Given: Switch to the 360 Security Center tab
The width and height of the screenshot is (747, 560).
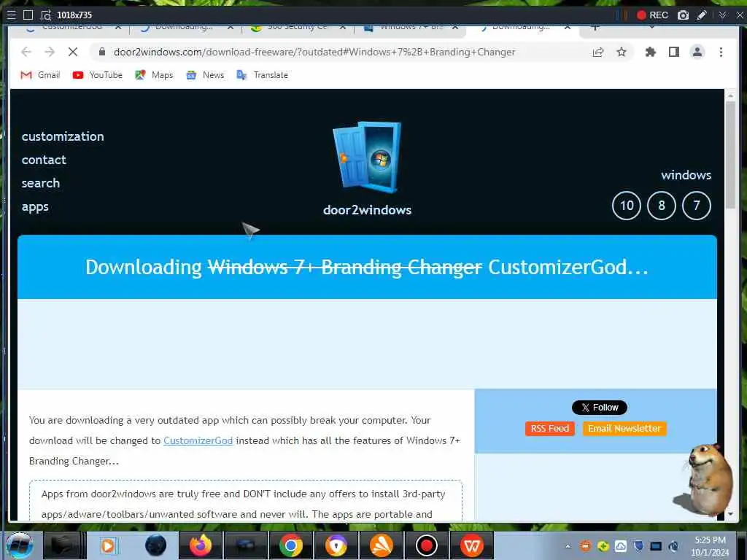Looking at the screenshot, I should tap(298, 28).
